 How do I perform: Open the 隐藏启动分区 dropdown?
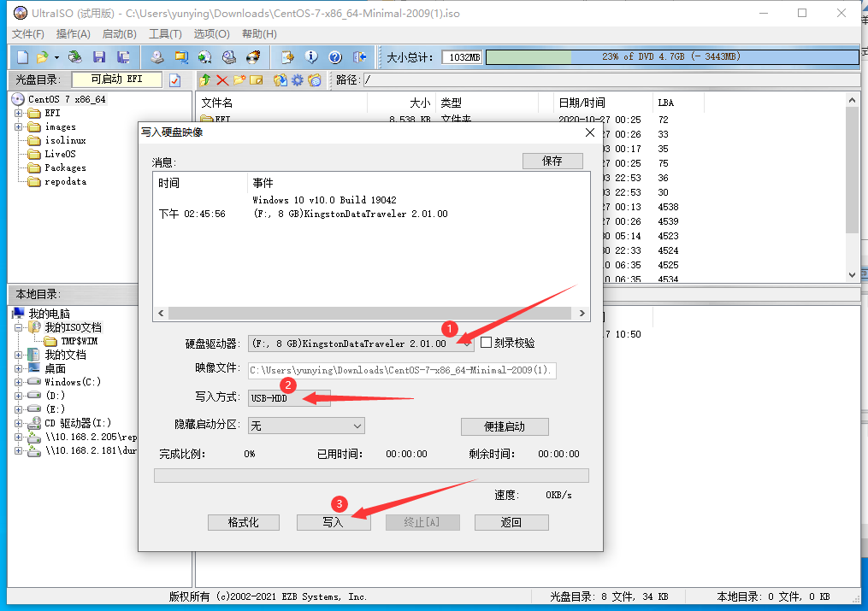click(306, 426)
